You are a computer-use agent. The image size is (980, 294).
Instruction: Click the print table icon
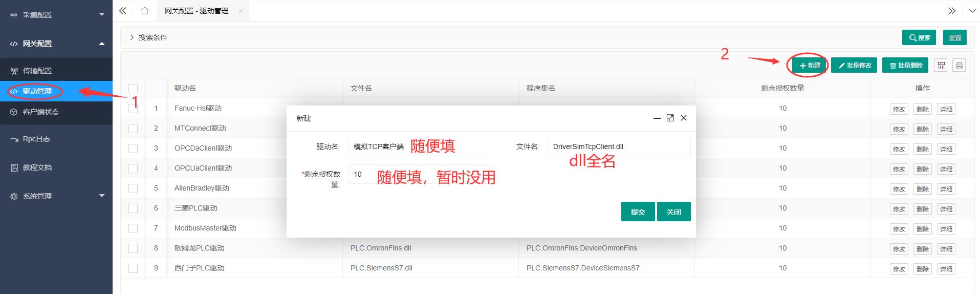(x=960, y=65)
